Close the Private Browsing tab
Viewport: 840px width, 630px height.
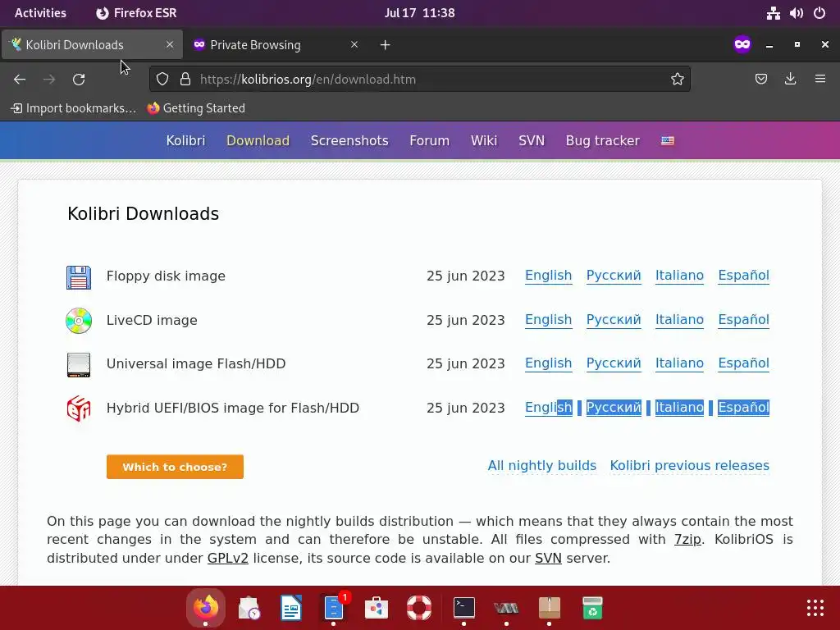pyautogui.click(x=354, y=44)
